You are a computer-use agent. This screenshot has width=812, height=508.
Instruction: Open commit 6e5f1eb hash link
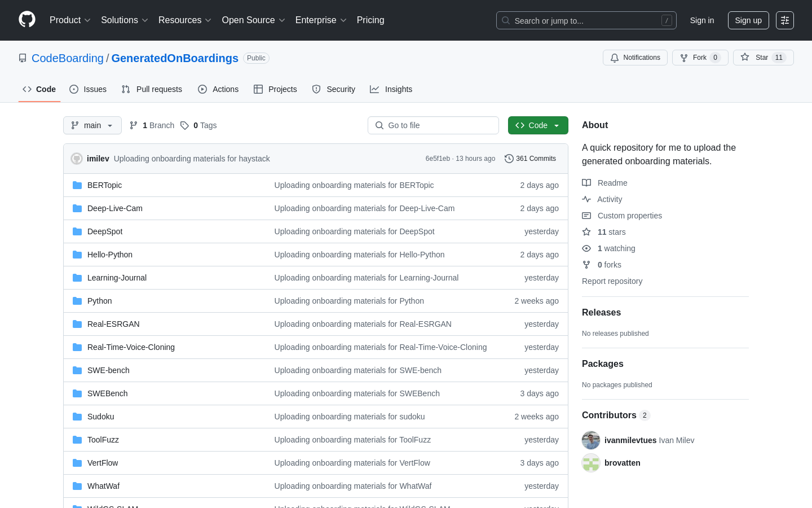pos(438,159)
